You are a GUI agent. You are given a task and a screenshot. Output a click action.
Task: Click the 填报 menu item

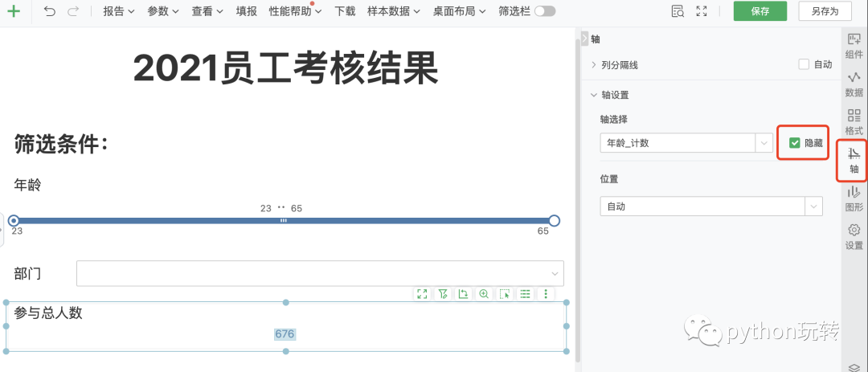pos(247,11)
